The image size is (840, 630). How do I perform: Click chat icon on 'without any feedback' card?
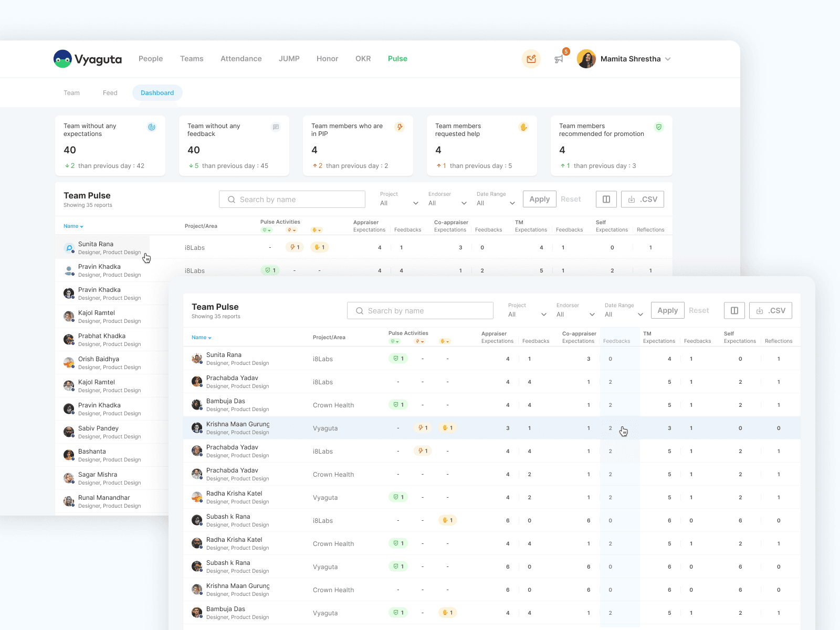(x=276, y=127)
